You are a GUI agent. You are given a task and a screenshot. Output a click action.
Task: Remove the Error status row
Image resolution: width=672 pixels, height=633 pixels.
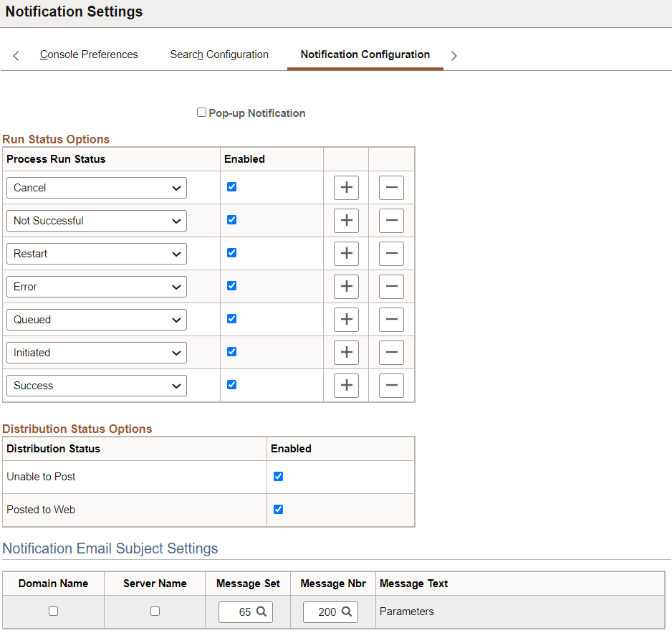tap(391, 286)
